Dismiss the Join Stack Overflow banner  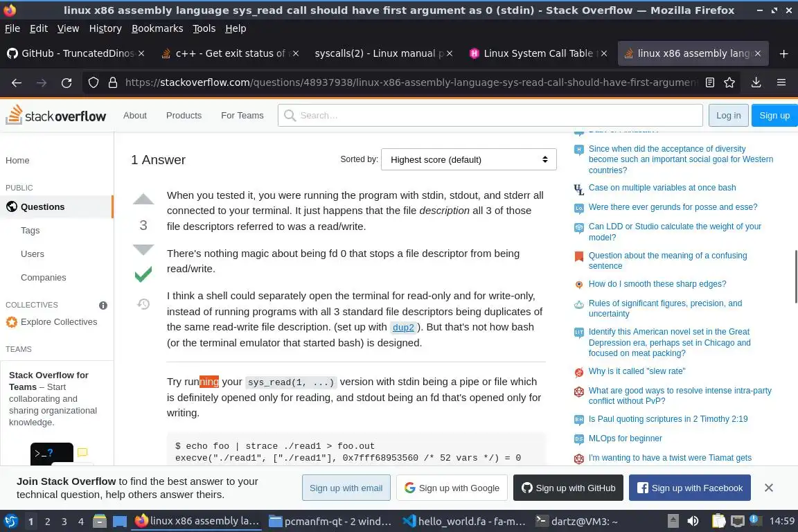coord(768,488)
